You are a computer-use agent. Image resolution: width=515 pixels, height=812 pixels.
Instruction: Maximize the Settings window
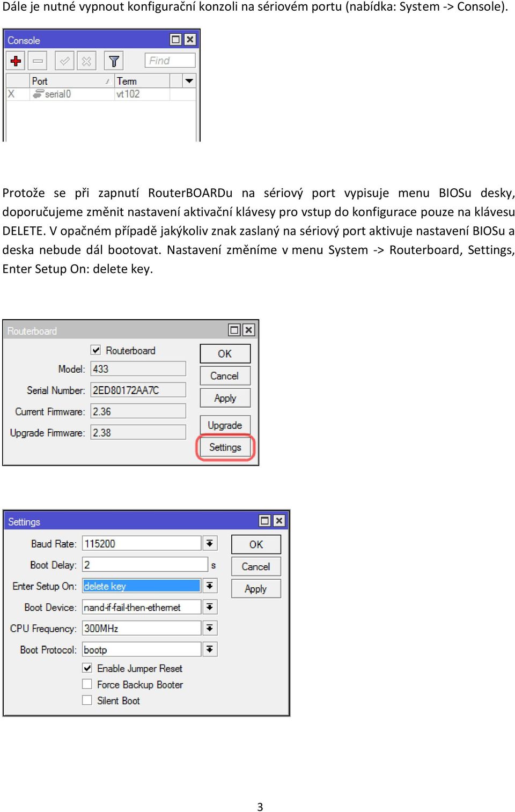pos(264,521)
